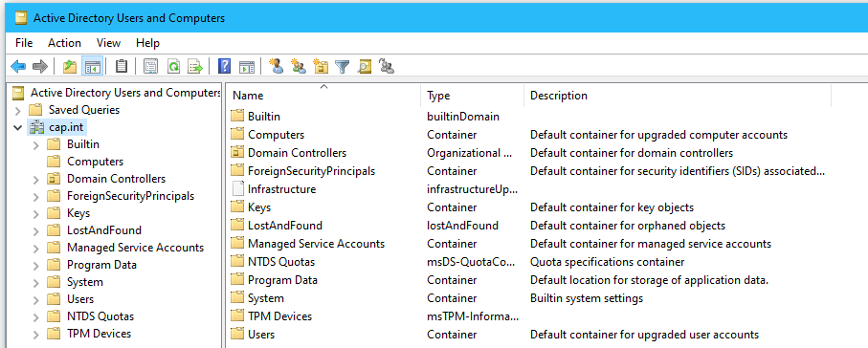Collapse the cap.int domain node
The height and width of the screenshot is (348, 868).
(18, 127)
